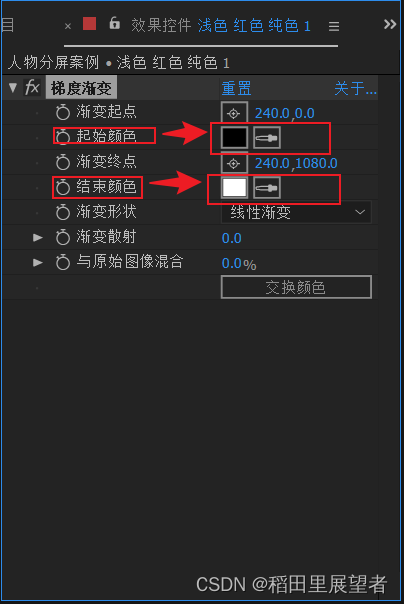Pick start color with the eyedropper
The image size is (404, 604).
pos(267,138)
